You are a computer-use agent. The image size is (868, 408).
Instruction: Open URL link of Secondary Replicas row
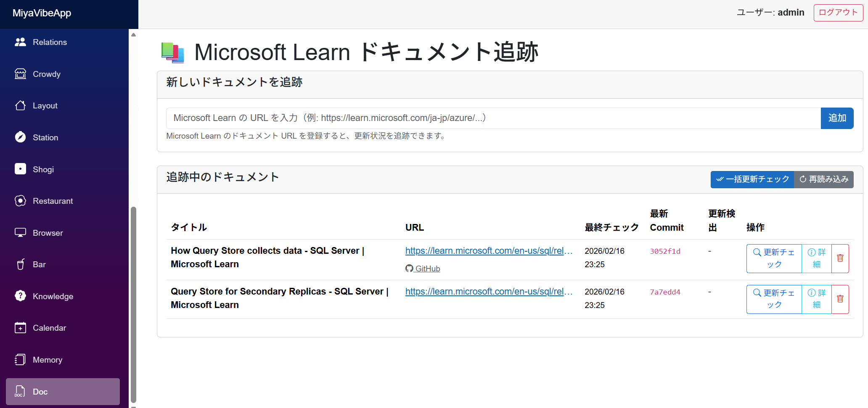[x=489, y=292]
